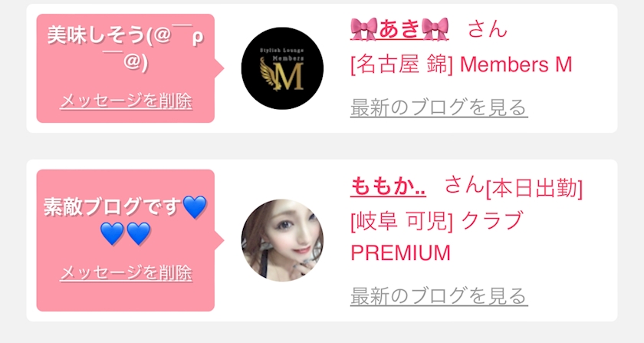
Task: Click the さん suffix after あき
Action: 488,29
